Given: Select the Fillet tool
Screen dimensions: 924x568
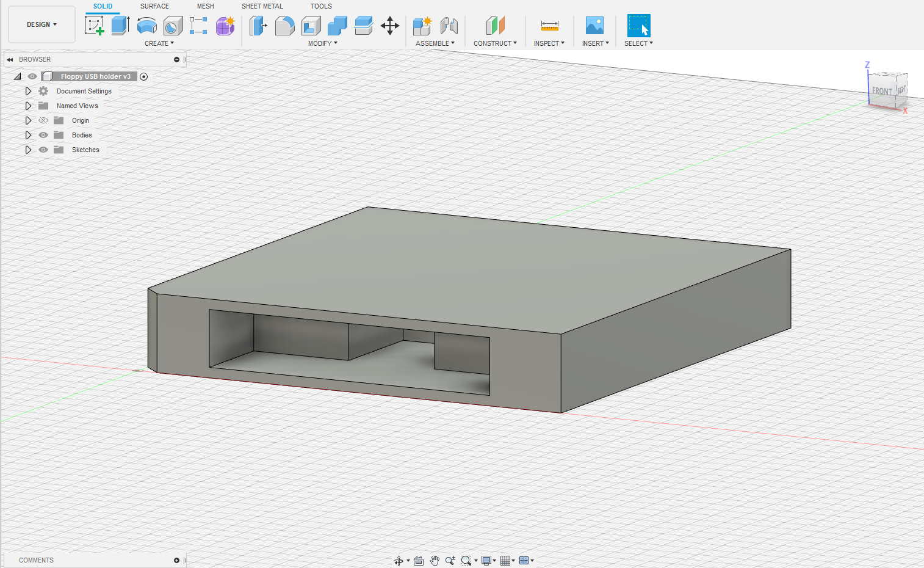Looking at the screenshot, I should [x=284, y=26].
